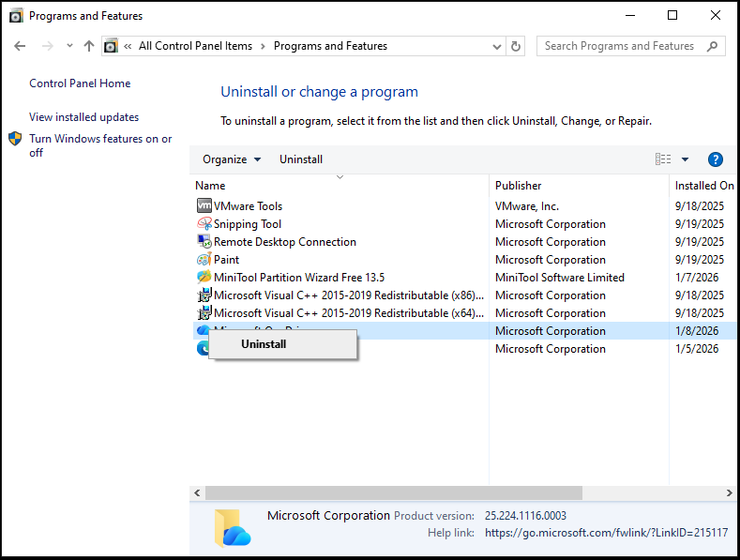Sort by the Name column header
Viewport: 740px width, 560px height.
coord(340,186)
